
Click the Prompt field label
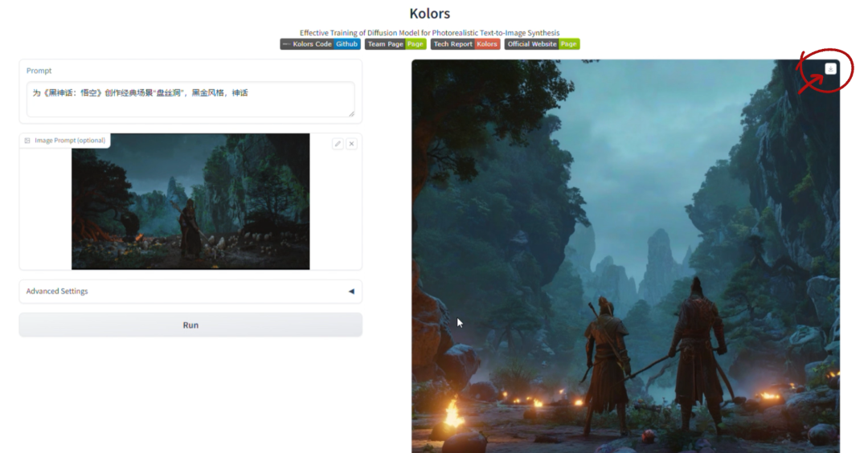point(39,71)
